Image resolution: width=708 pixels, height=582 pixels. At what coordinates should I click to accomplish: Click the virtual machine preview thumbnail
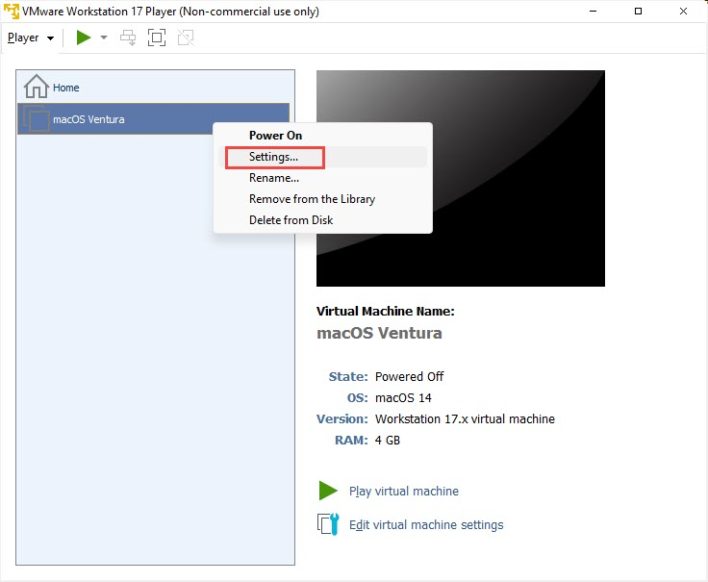point(461,178)
